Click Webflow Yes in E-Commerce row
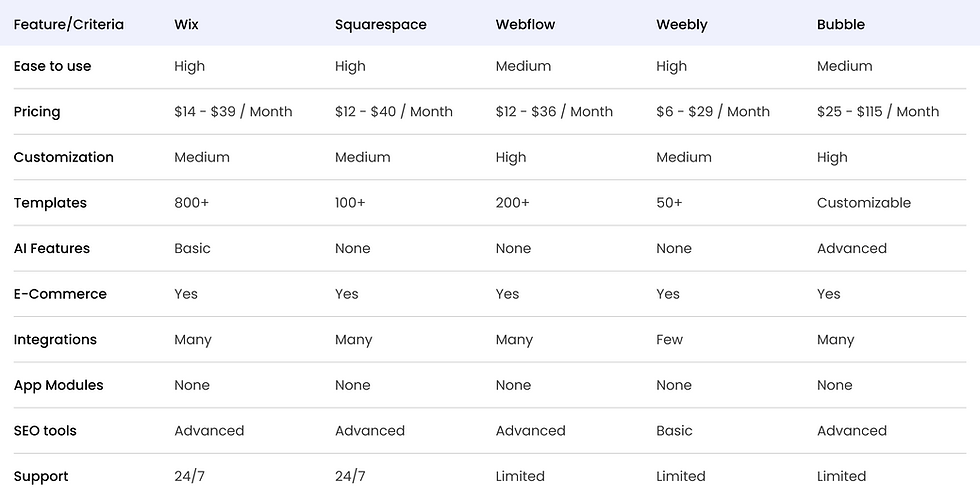The width and height of the screenshot is (980, 500). 507,294
